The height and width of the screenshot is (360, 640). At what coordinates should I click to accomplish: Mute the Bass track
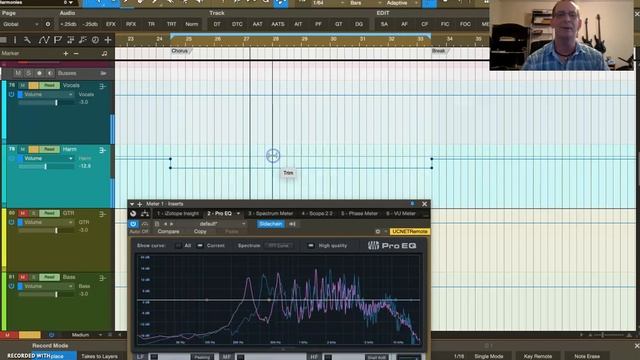click(23, 278)
